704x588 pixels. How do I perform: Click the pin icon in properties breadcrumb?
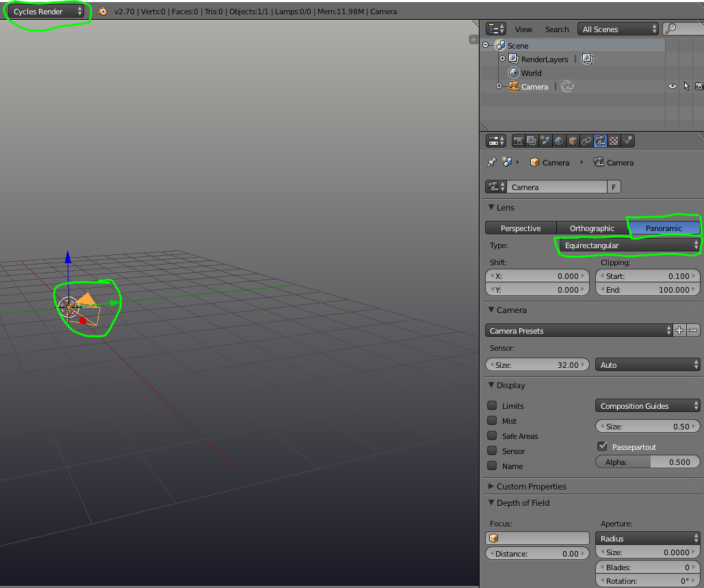[x=492, y=162]
